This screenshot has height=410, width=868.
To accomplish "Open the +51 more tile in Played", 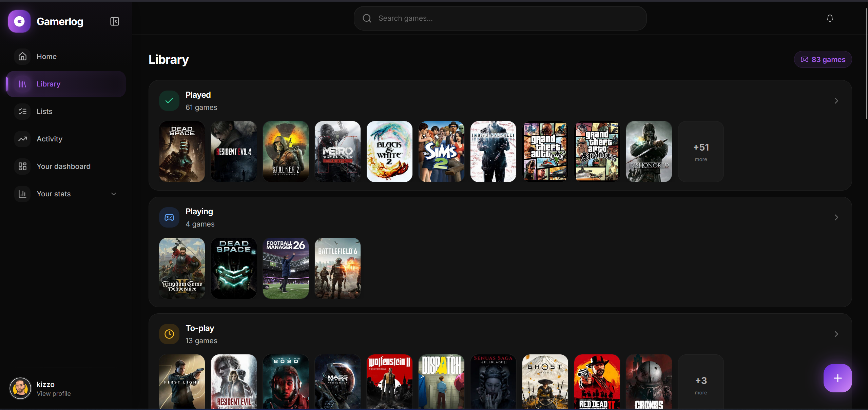I will (x=700, y=152).
